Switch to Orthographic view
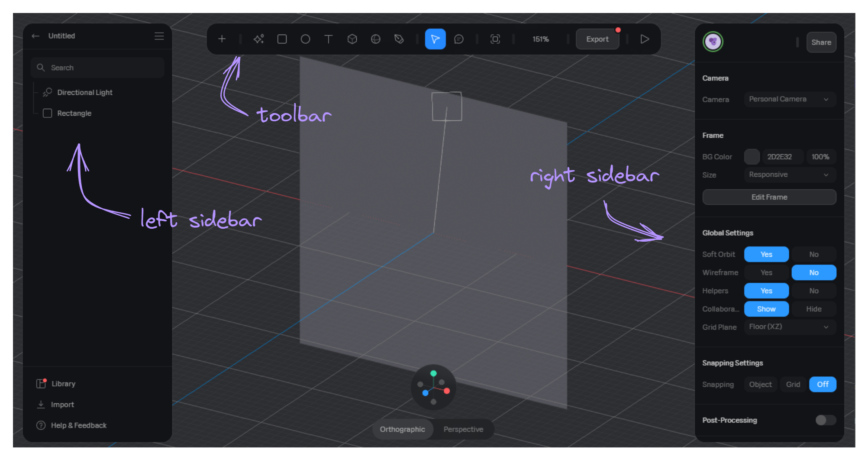The height and width of the screenshot is (460, 868). [403, 429]
